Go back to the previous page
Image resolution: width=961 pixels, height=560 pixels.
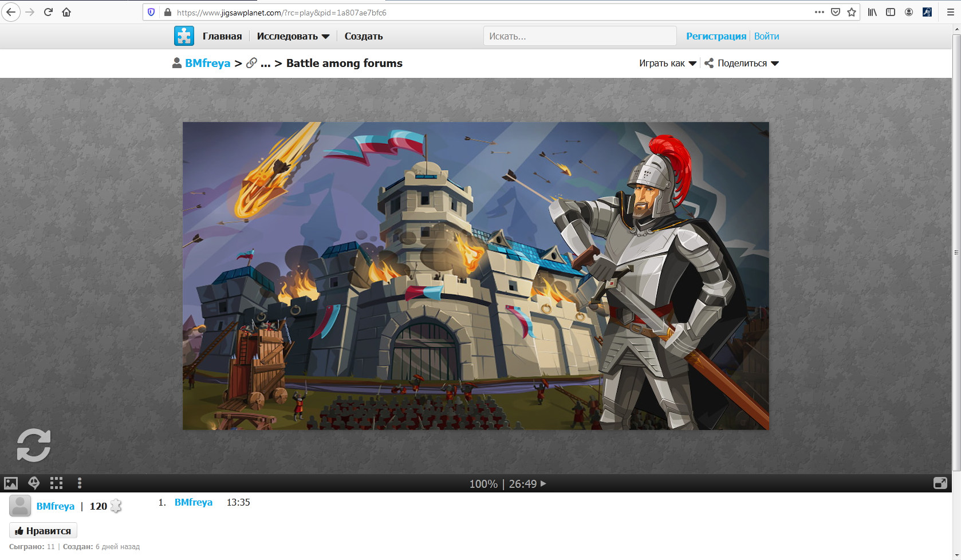tap(11, 12)
